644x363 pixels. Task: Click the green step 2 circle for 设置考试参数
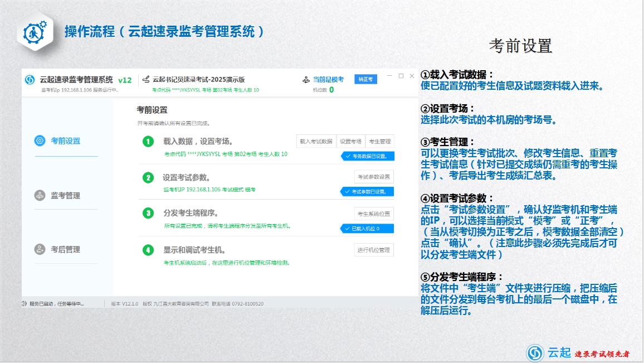pyautogui.click(x=148, y=177)
